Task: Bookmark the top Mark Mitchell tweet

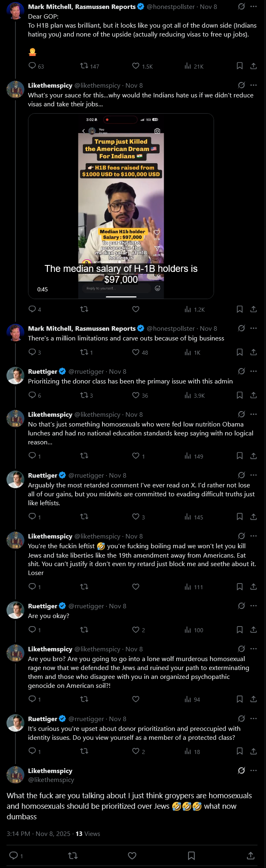Action: point(240,66)
